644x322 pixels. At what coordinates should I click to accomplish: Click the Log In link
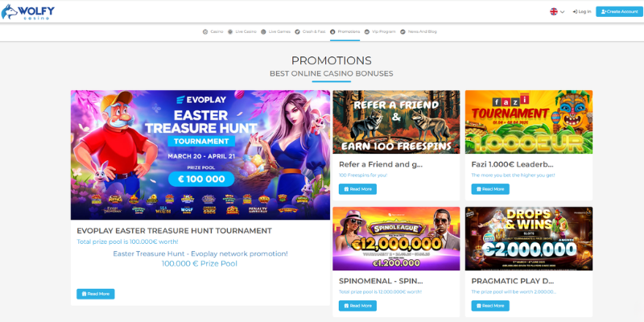pos(582,11)
